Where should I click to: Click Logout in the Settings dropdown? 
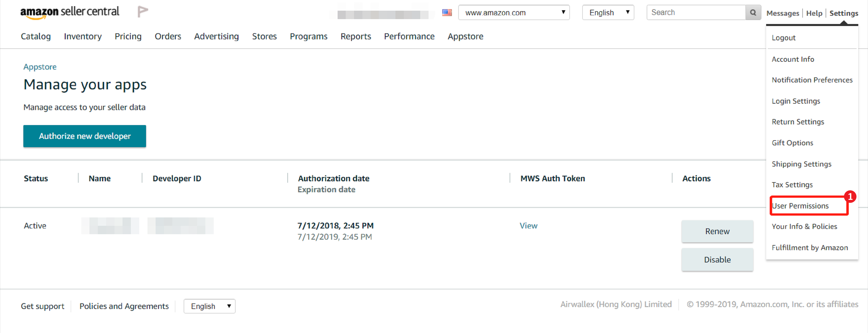[784, 38]
